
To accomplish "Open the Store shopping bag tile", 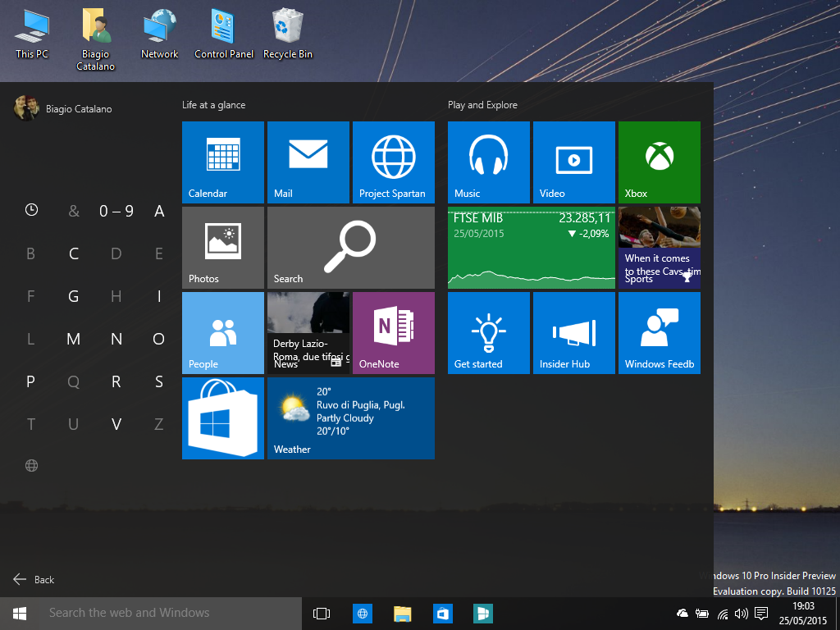I will (223, 418).
